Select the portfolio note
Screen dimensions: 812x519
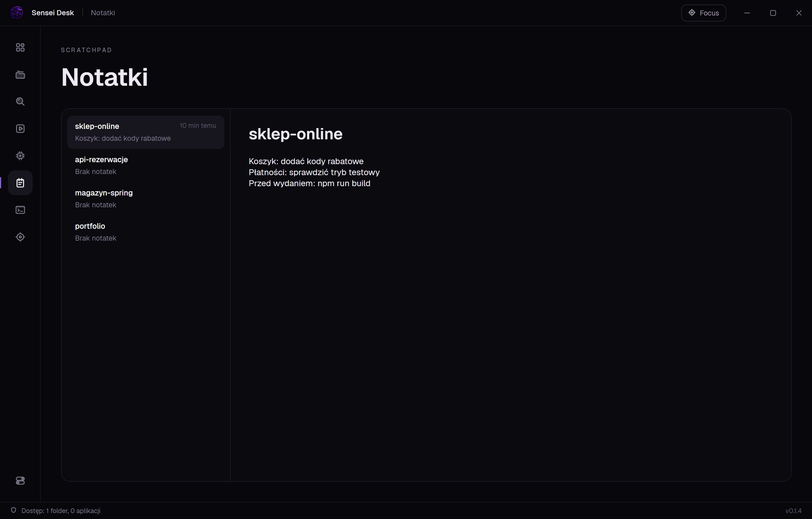pos(146,232)
